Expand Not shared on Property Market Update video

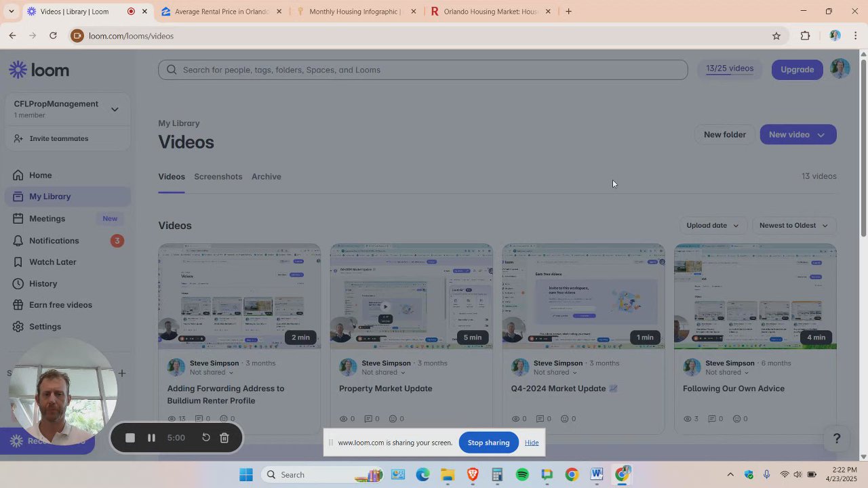pos(383,372)
